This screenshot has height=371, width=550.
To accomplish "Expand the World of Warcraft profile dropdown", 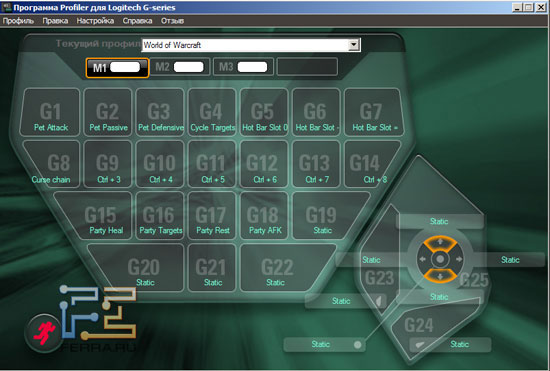I will (354, 45).
